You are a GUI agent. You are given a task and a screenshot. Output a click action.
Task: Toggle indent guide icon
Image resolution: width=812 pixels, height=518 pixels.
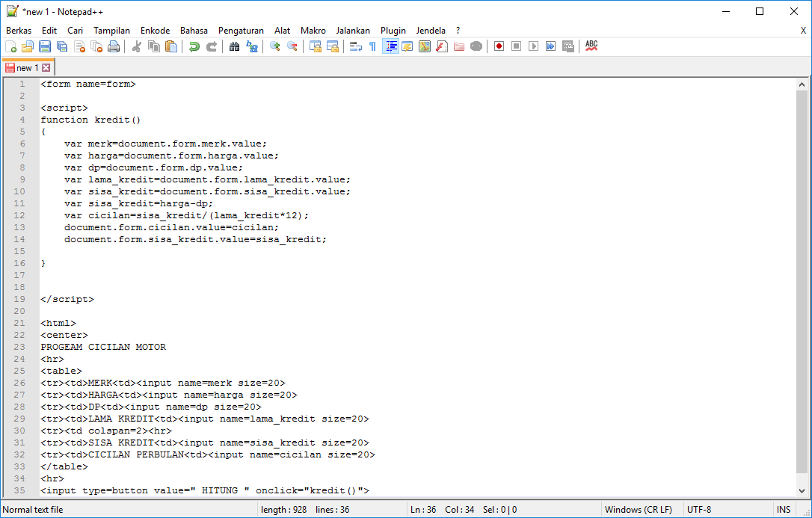[390, 46]
